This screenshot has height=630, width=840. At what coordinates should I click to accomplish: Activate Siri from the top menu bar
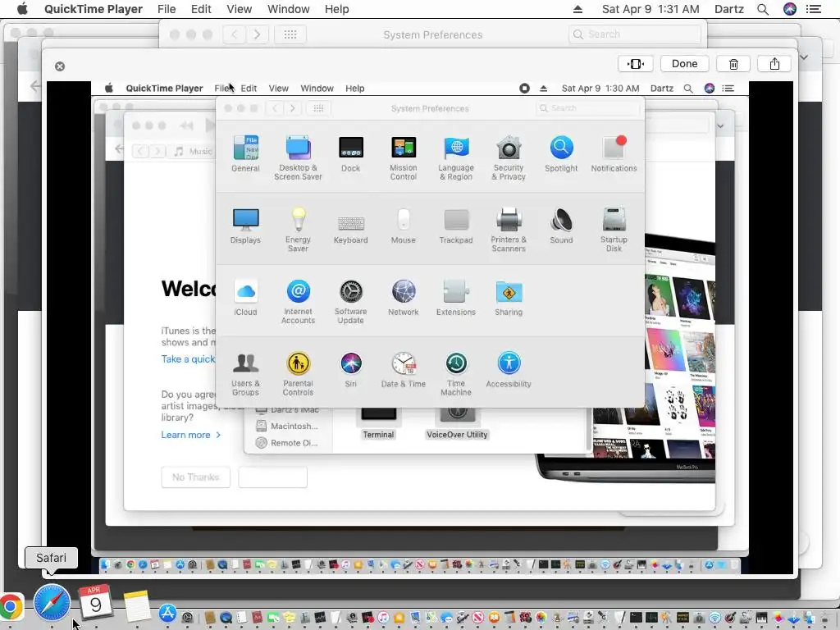coord(790,9)
